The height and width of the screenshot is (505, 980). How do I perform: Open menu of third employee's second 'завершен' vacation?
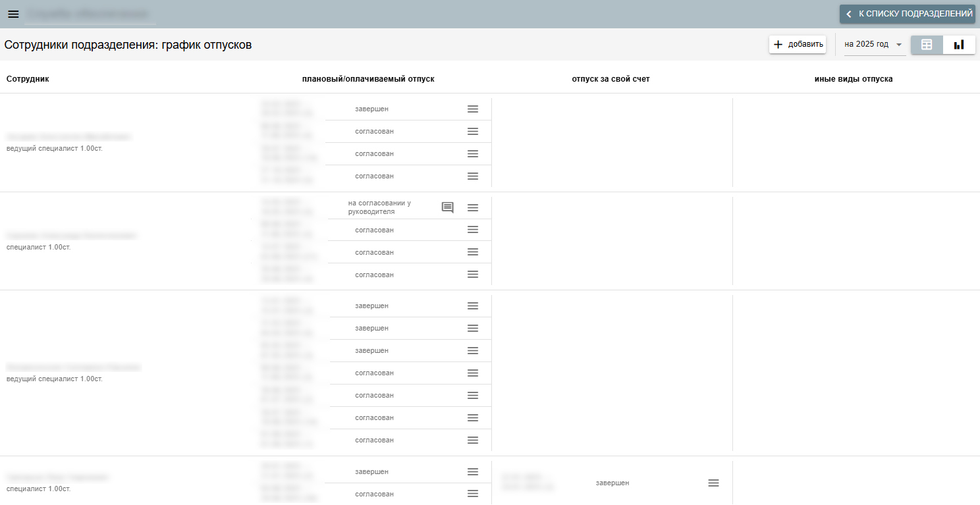473,328
